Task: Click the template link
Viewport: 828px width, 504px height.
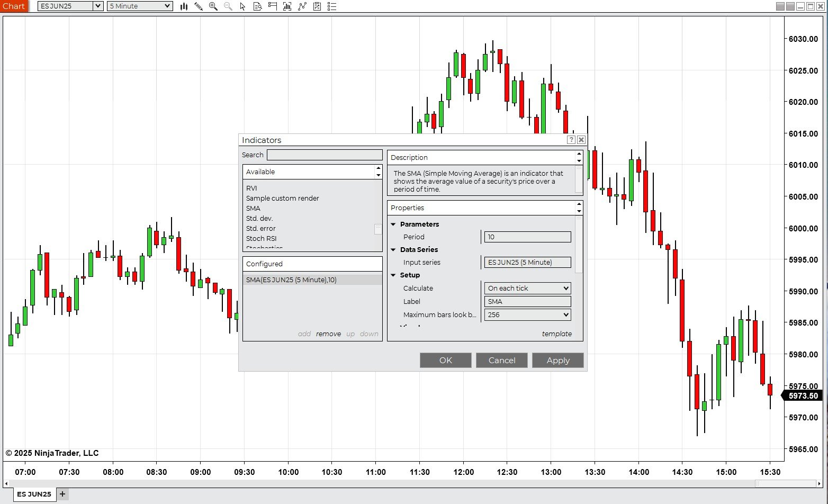Action: (x=557, y=334)
